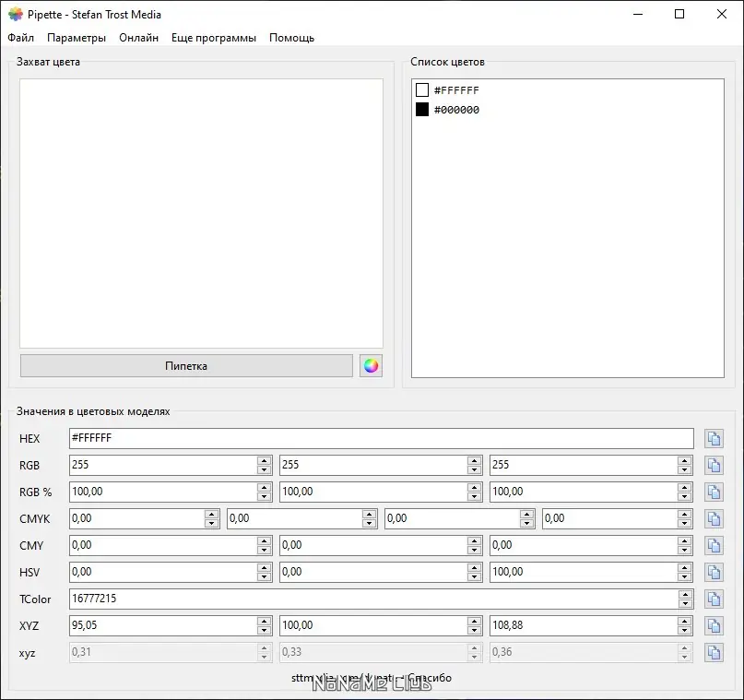Screen dimensions: 744x700
Task: Copy the CMYK values to clipboard
Action: pos(714,518)
